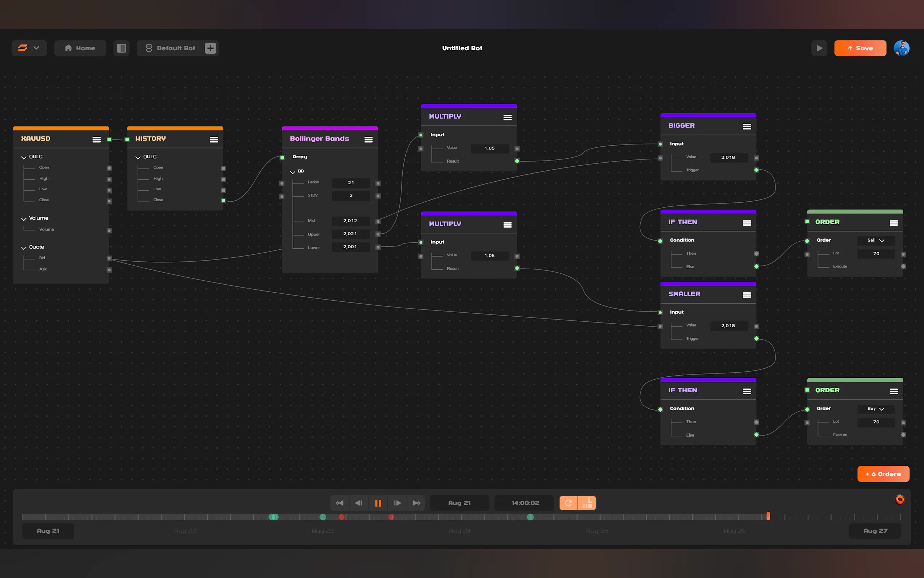Click the orange Save button
This screenshot has width=924, height=578.
point(860,48)
